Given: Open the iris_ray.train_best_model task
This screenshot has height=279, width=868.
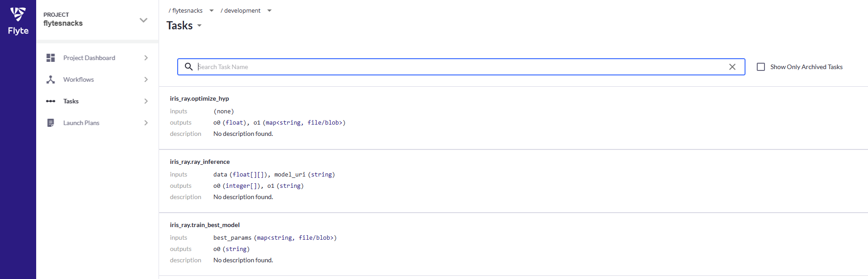Looking at the screenshot, I should point(205,225).
